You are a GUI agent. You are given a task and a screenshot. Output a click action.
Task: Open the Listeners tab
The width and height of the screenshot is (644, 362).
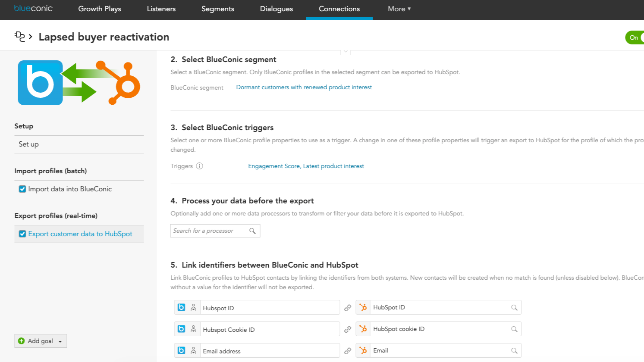(161, 9)
